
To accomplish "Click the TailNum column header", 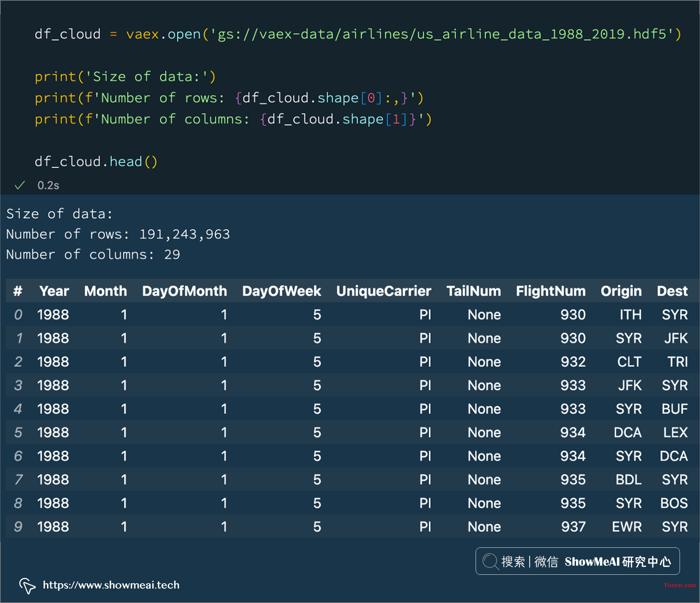I will (474, 291).
